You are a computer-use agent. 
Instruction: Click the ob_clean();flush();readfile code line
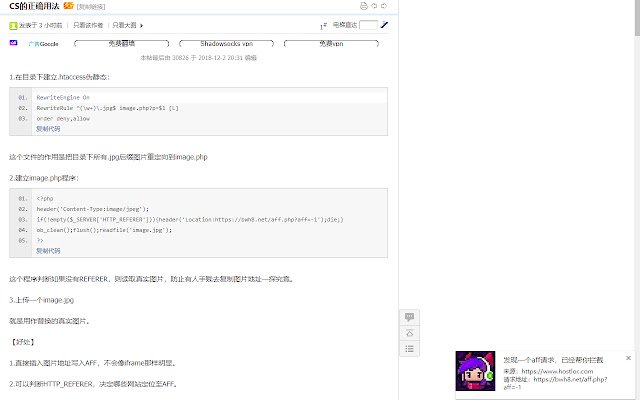104,230
